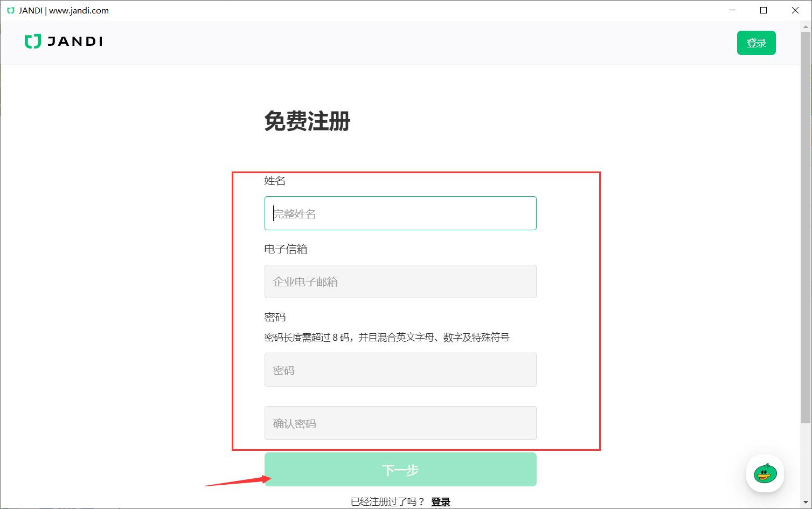Open the chat mascot helper at bottom right
Viewport: 812px width, 509px height.
click(x=765, y=473)
